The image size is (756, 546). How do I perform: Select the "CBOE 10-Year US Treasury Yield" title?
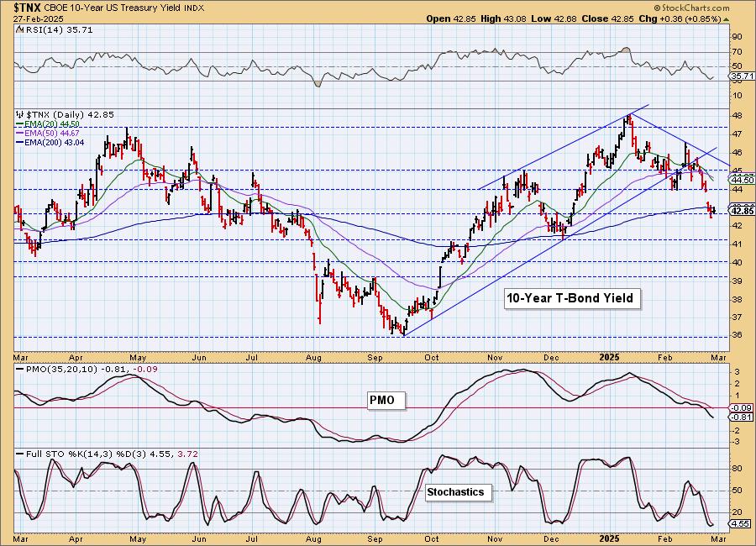pyautogui.click(x=113, y=8)
